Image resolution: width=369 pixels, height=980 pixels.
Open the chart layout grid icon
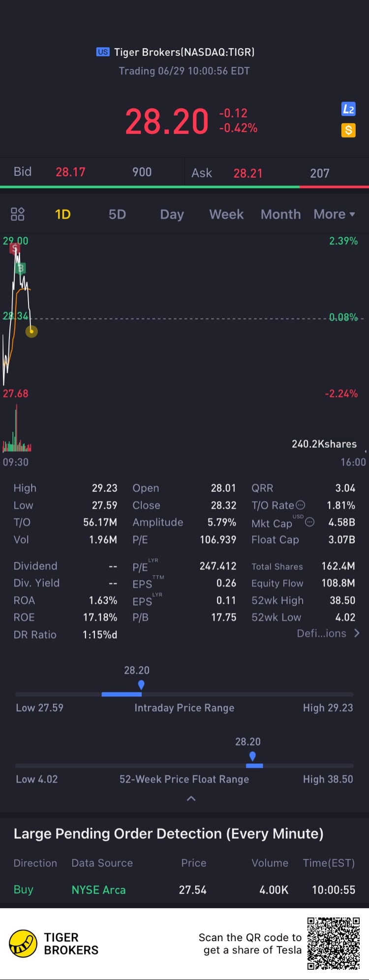[18, 214]
